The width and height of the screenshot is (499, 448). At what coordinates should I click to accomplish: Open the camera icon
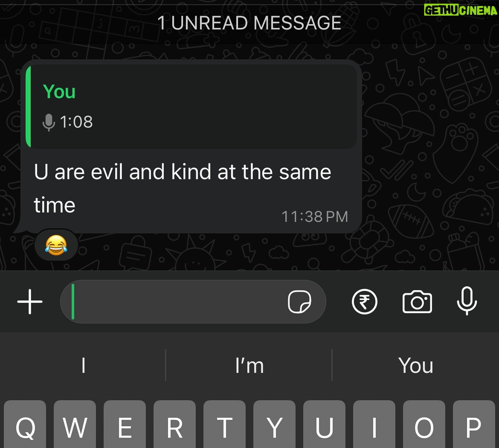coord(417,302)
